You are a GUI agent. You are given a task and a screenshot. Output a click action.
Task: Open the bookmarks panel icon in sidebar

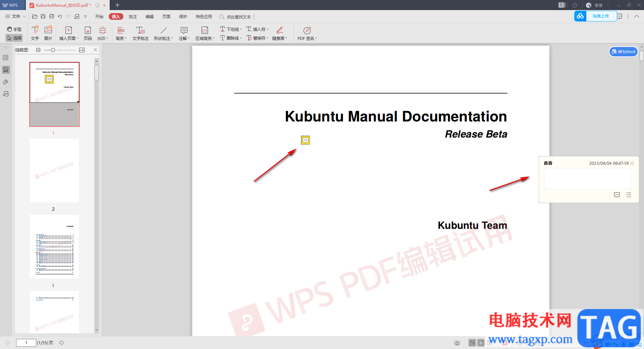[6, 58]
